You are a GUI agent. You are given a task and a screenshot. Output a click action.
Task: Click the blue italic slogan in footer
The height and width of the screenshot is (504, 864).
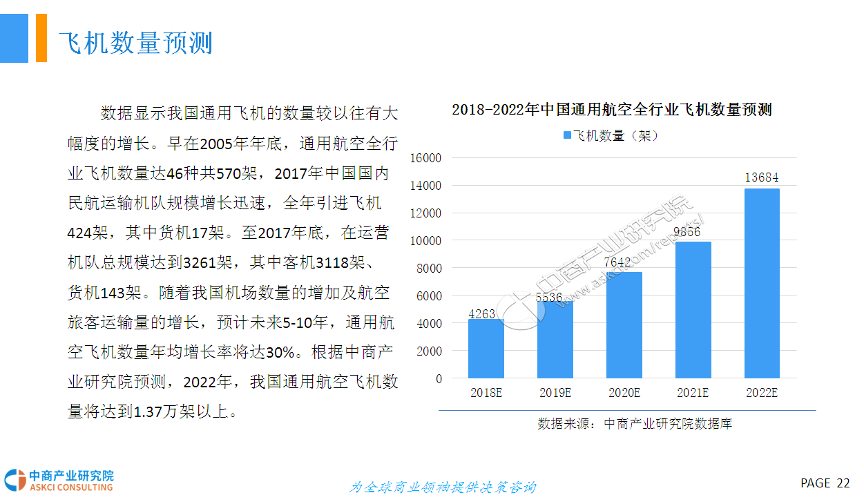(x=442, y=487)
